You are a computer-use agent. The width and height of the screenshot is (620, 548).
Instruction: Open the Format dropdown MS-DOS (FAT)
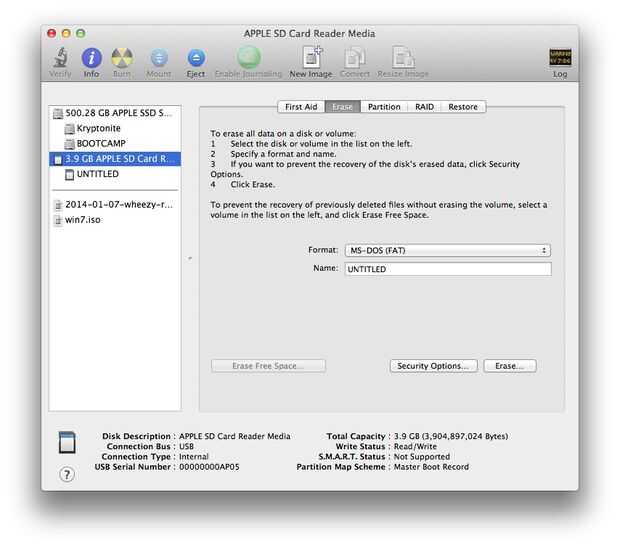(x=448, y=250)
